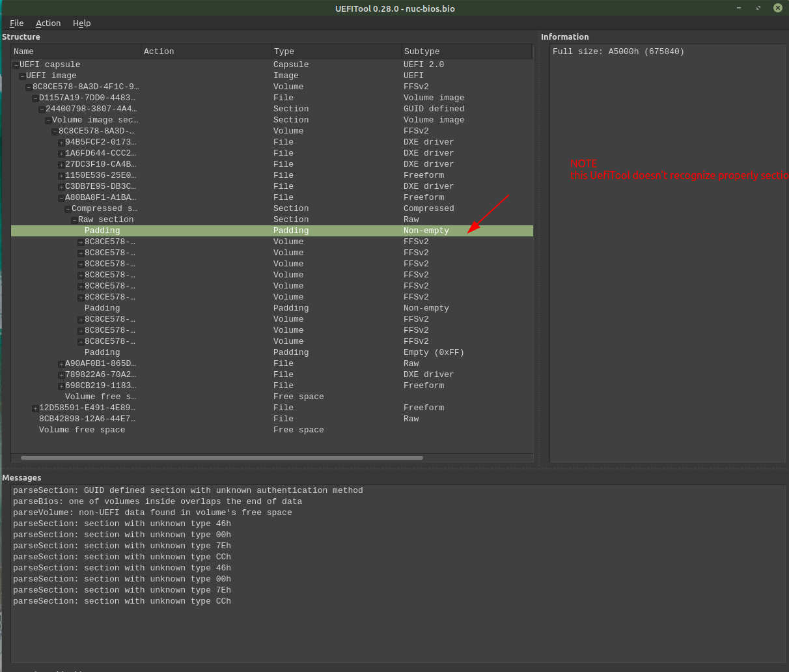Expand the 12D58591-E491-4E89 freeform file

tap(35, 408)
